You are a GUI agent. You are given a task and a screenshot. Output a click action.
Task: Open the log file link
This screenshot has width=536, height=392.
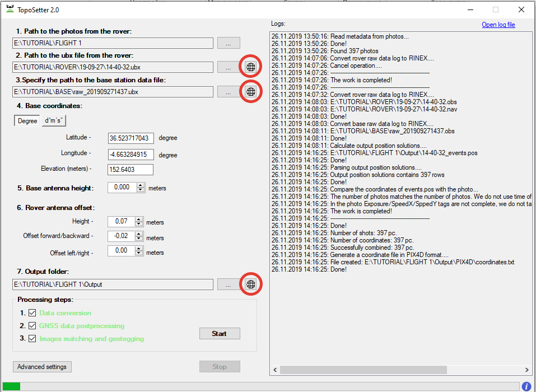point(498,25)
